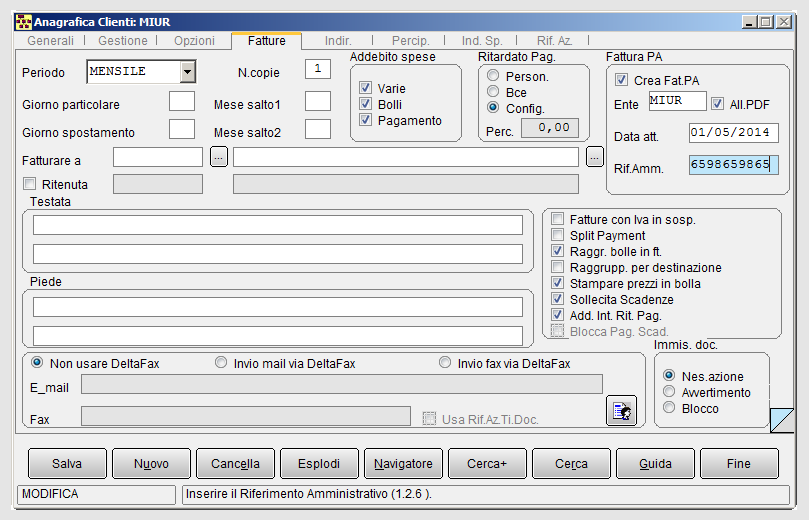This screenshot has height=520, width=809.
Task: Click the first Piede text line
Action: [278, 307]
